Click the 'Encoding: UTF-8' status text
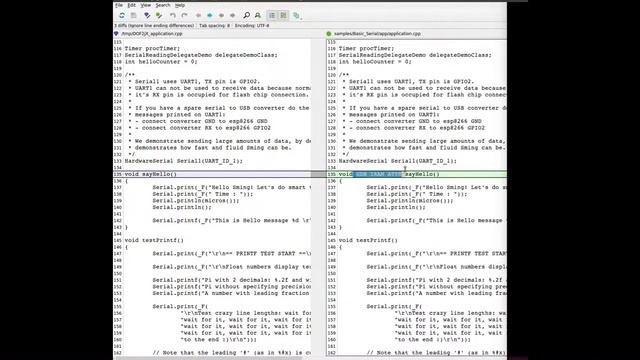 pos(252,26)
